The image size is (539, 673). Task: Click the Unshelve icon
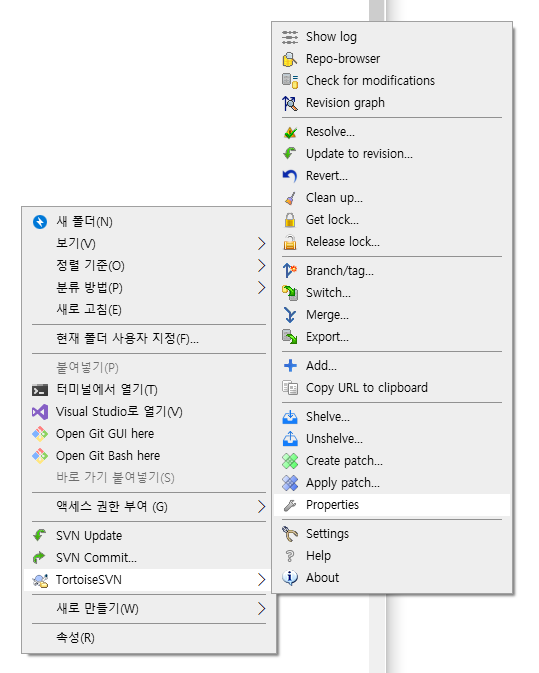pos(290,439)
